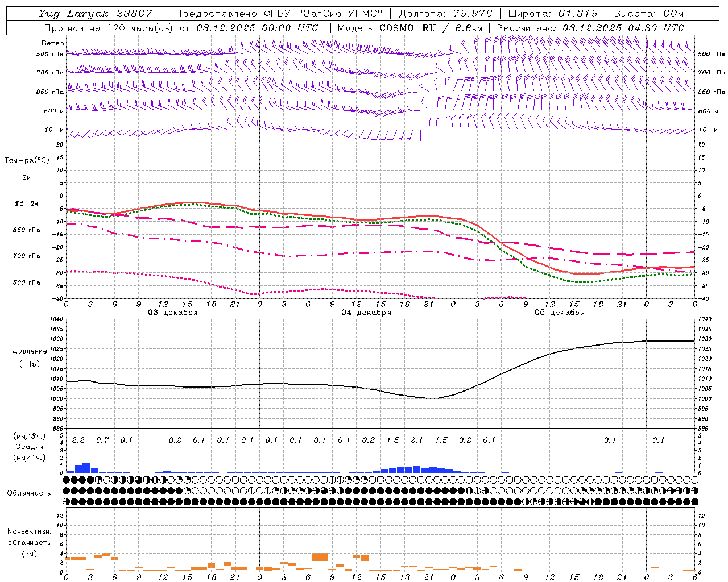This screenshot has height=582, width=728.
Task: Click the '2.1' precipitation value
Action: point(417,440)
